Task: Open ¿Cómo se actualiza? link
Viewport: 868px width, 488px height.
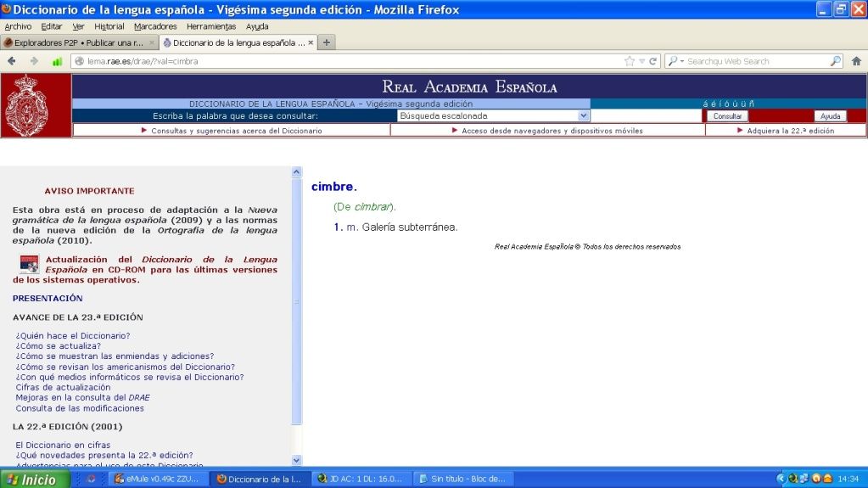Action: tap(59, 345)
